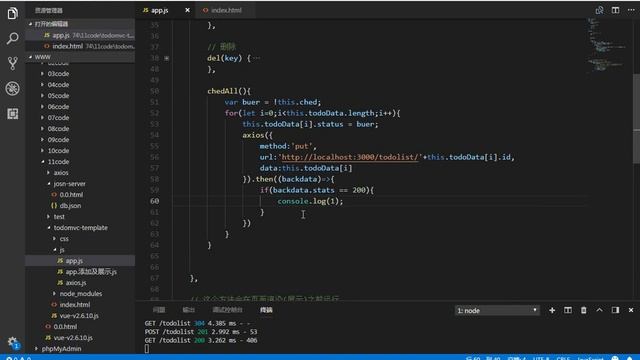Unfold the collapsed del(key) block on line 38
Image resolution: width=640 pixels, height=360 pixels.
tap(167, 58)
